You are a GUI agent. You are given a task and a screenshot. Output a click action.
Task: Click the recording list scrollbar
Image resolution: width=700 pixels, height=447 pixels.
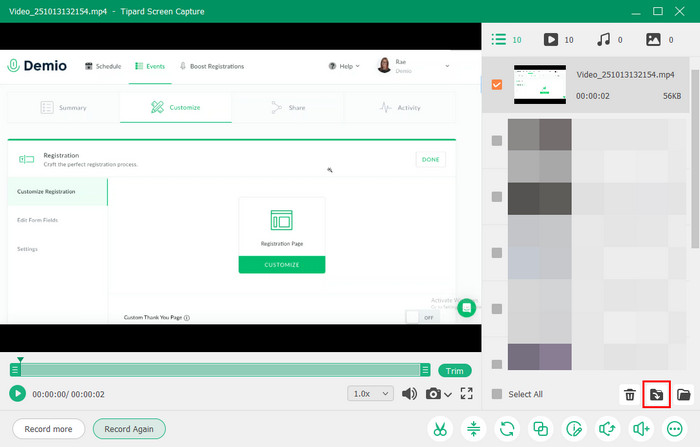695,159
